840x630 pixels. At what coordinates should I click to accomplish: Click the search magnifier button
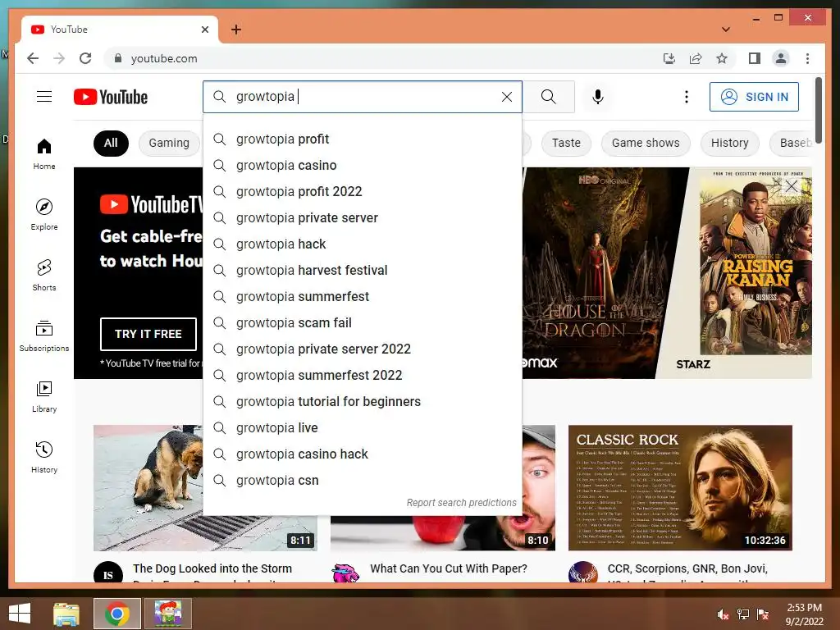point(548,97)
